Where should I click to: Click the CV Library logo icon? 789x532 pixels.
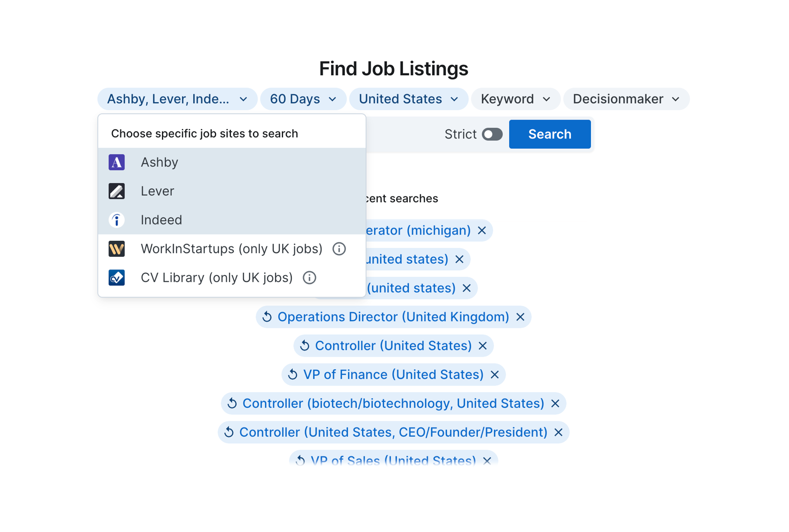coord(117,278)
